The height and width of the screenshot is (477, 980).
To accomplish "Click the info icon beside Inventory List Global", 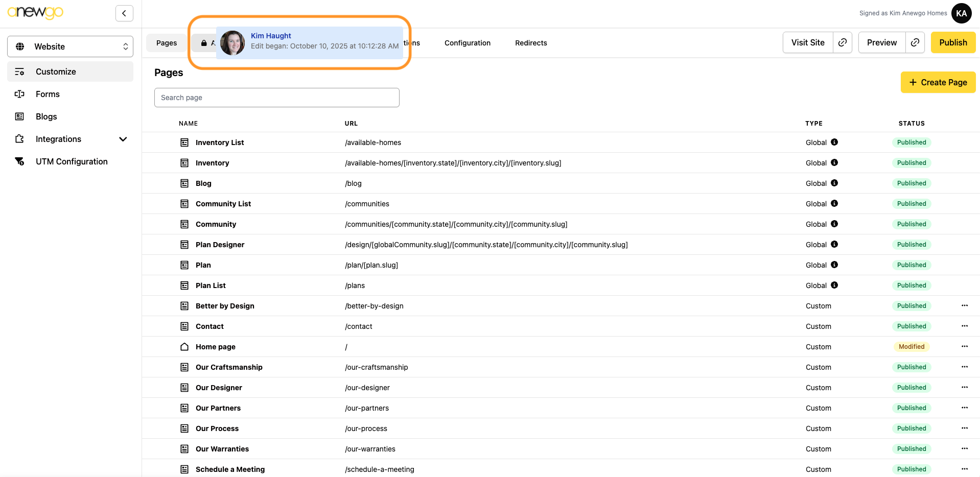I will pyautogui.click(x=834, y=142).
